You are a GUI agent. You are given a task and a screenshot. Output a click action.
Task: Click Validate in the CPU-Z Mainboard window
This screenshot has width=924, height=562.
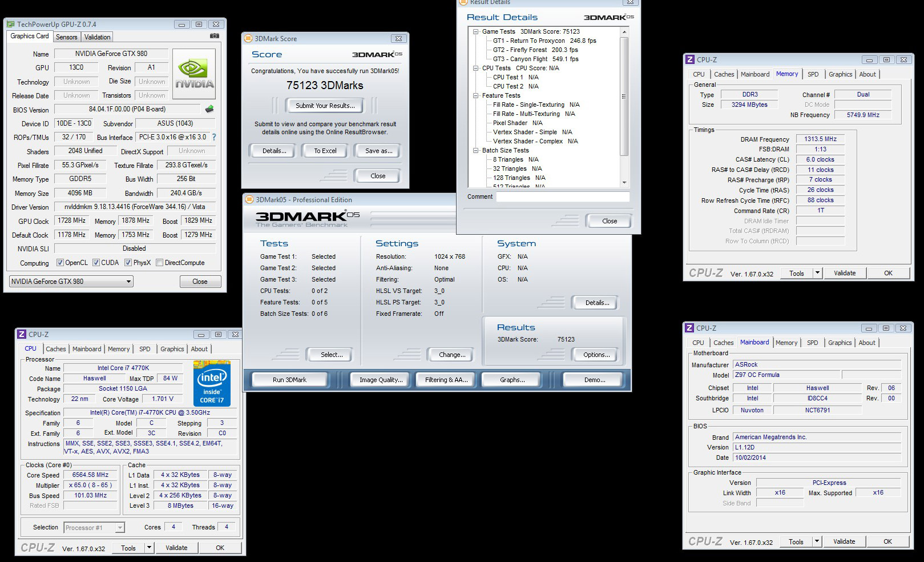click(844, 541)
